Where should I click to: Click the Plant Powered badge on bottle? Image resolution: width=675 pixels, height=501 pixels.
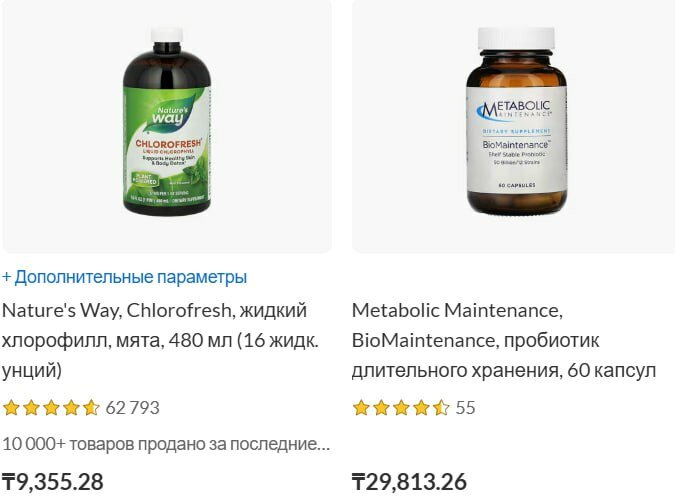pos(145,179)
